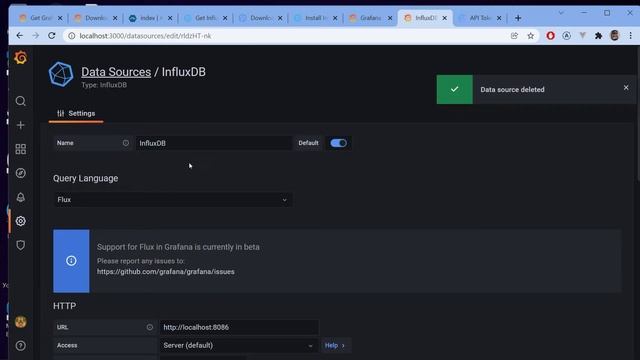Bookmark this page with the star icon
640x360 pixels.
click(x=530, y=36)
